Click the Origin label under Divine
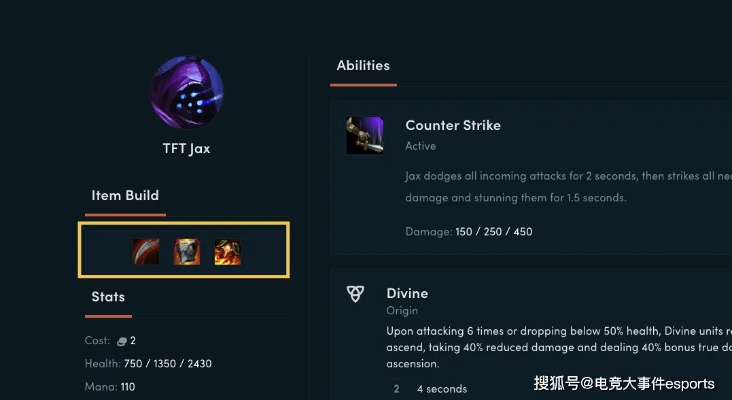Image resolution: width=732 pixels, height=400 pixels. [x=402, y=310]
